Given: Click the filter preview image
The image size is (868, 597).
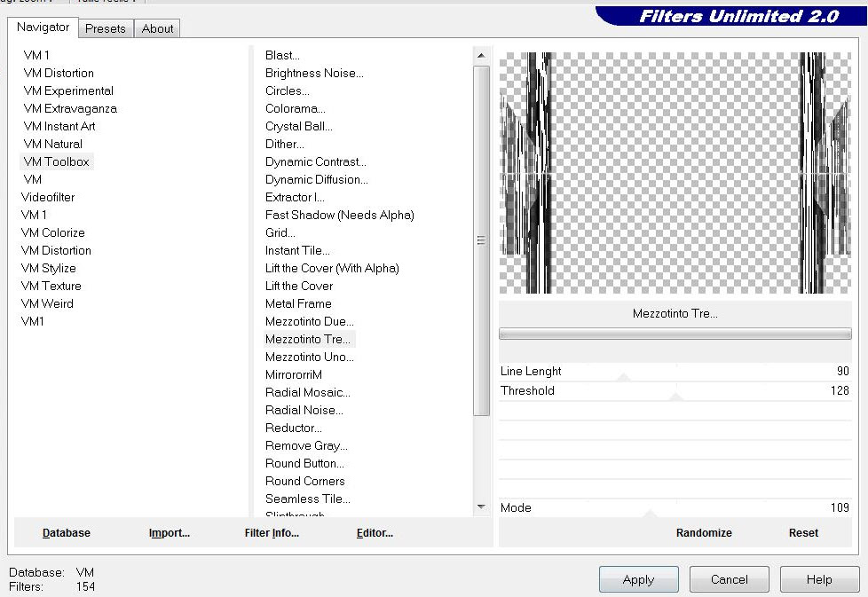Looking at the screenshot, I should coord(675,173).
